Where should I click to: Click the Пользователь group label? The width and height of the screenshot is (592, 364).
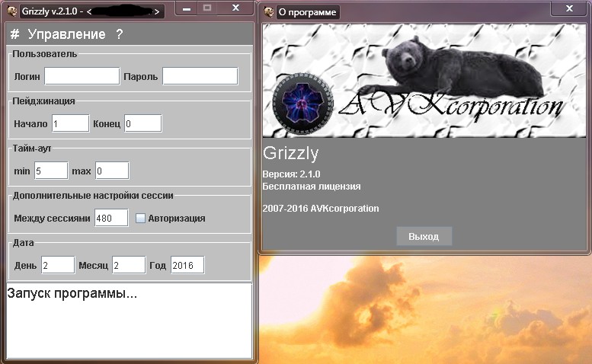tap(44, 54)
